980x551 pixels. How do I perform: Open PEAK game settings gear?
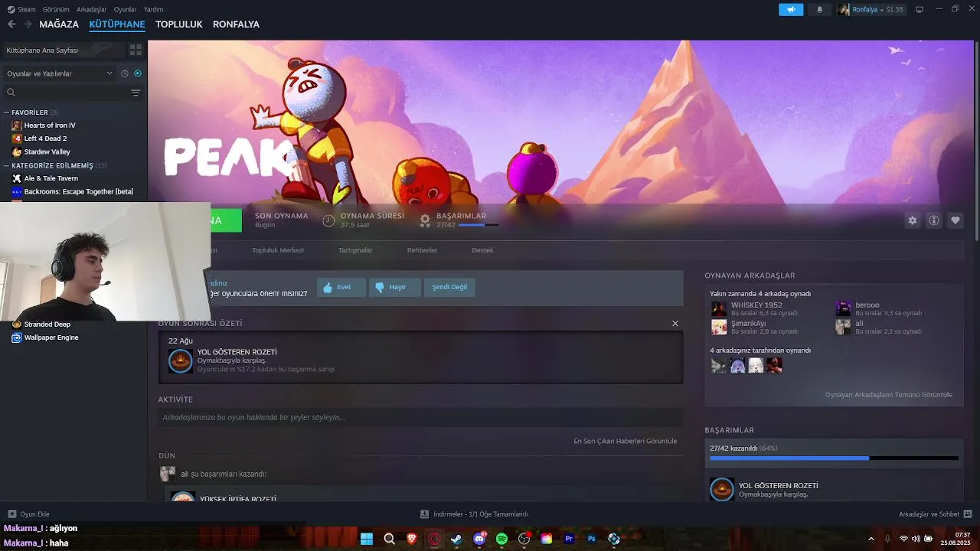click(913, 220)
